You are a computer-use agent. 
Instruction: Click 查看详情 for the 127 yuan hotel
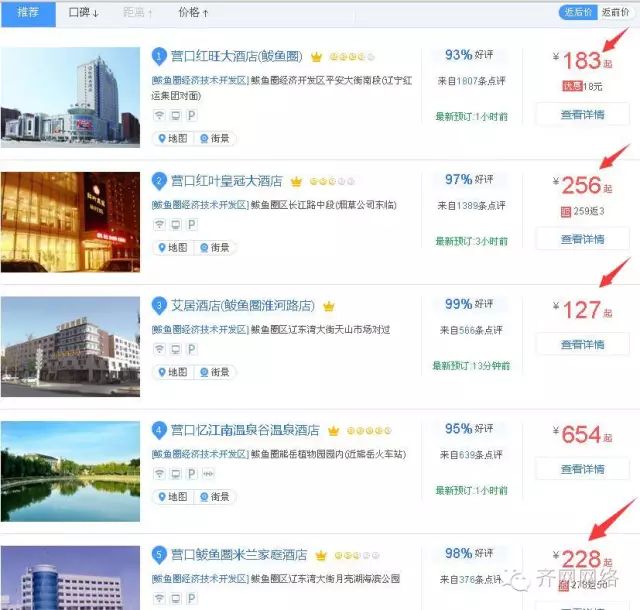pos(582,344)
